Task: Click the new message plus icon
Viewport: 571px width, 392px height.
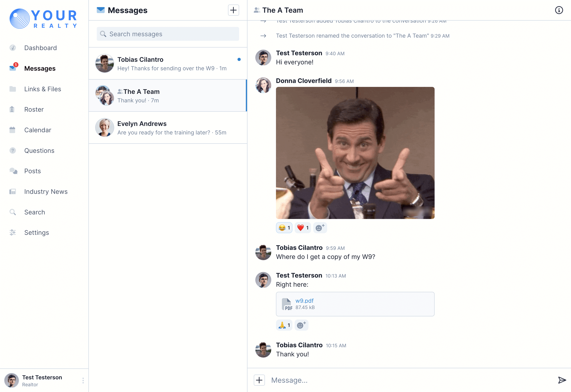Action: pos(233,10)
